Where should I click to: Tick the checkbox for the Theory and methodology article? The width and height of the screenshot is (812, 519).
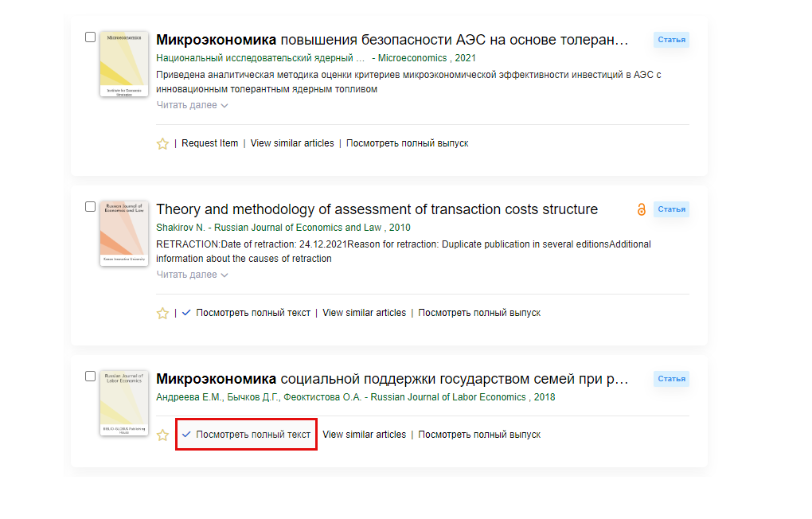(90, 207)
